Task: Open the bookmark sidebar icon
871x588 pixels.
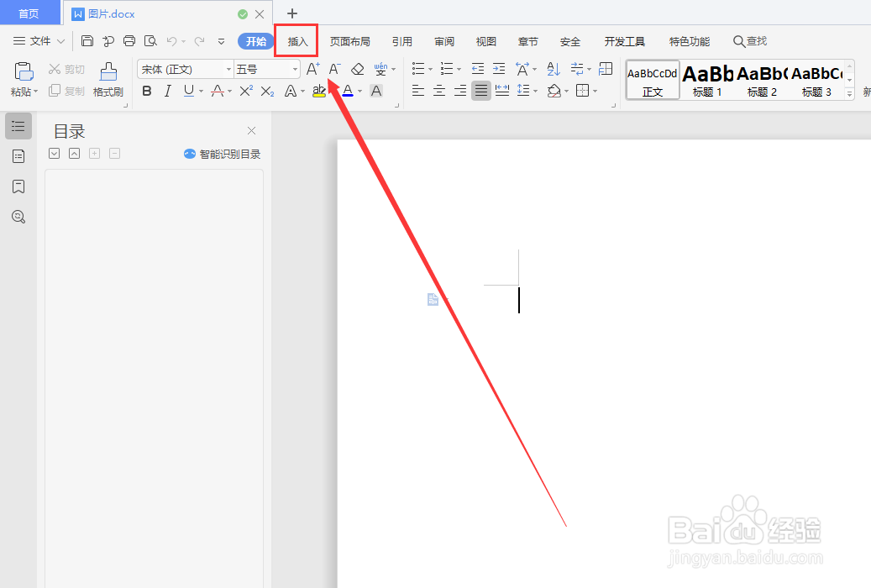Action: pos(18,186)
